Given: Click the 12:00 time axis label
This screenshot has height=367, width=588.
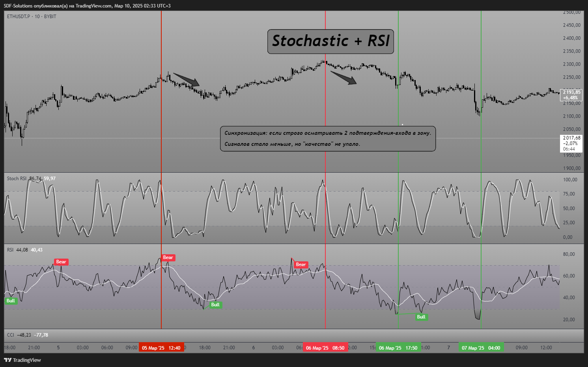Looking at the screenshot, I should 546,348.
